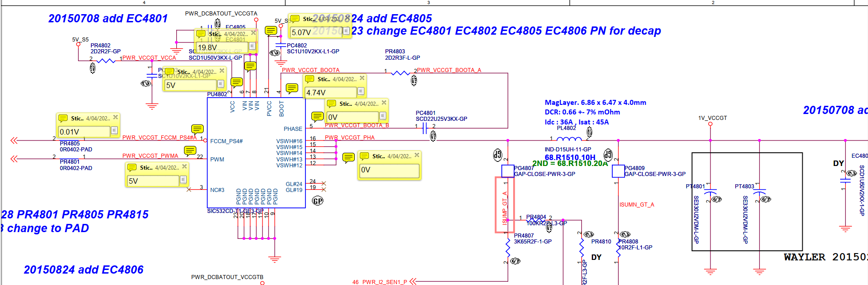The height and width of the screenshot is (285, 868).
Task: Click comment icon in the 4.74V note header
Action: click(310, 79)
